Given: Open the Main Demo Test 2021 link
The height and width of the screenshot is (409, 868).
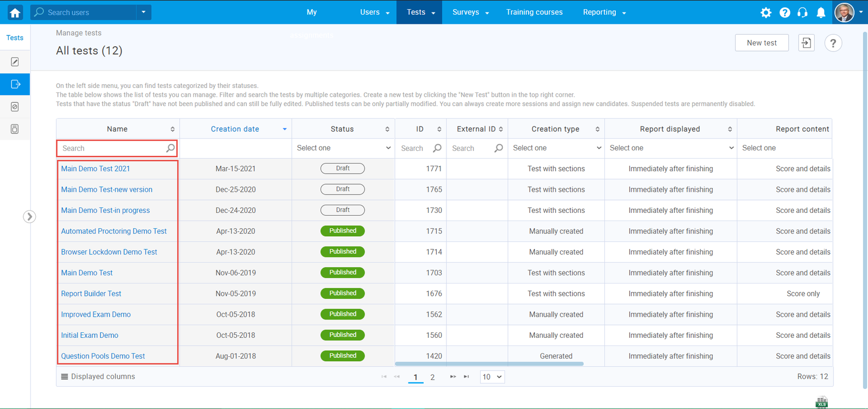Looking at the screenshot, I should 95,169.
